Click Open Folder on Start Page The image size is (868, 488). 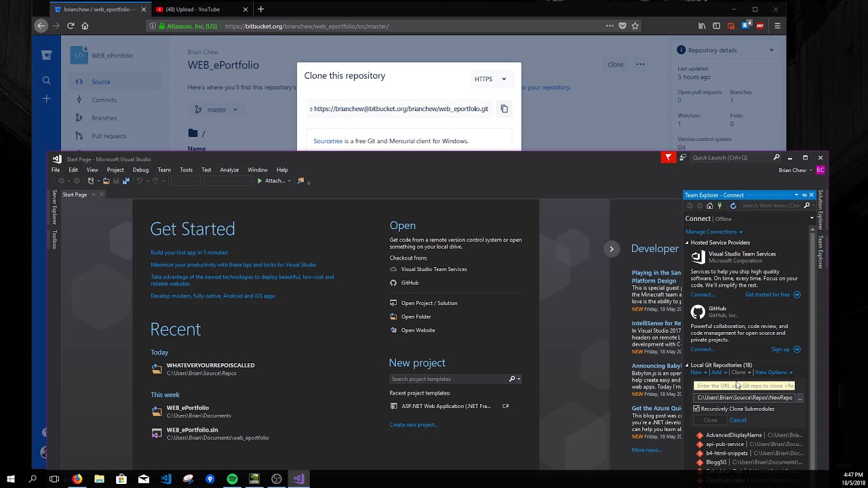(416, 317)
